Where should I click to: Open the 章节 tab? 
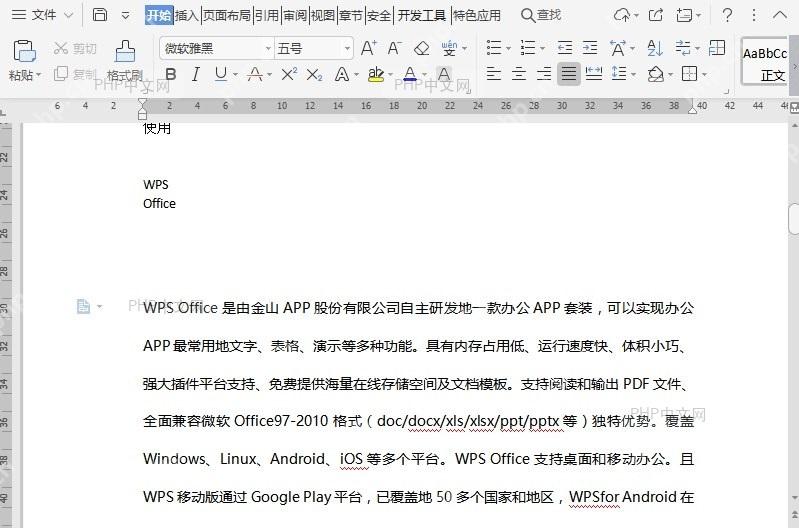tap(351, 15)
